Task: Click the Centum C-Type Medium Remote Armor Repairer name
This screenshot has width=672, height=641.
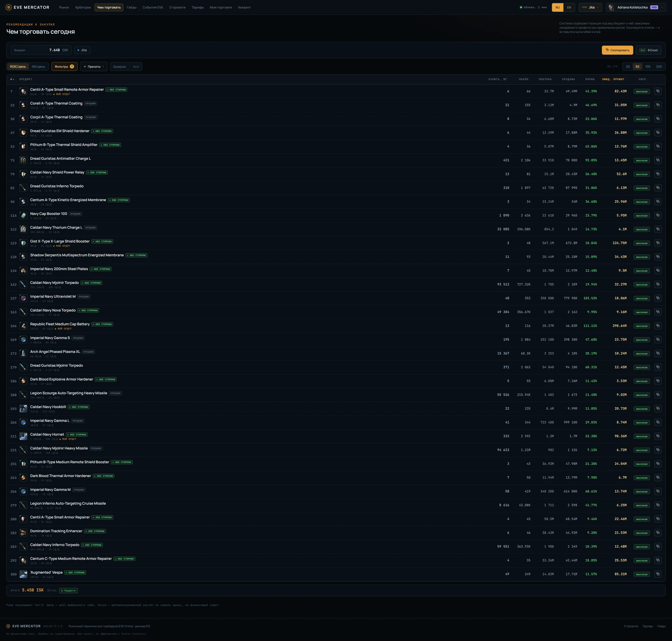Action: coord(71,559)
